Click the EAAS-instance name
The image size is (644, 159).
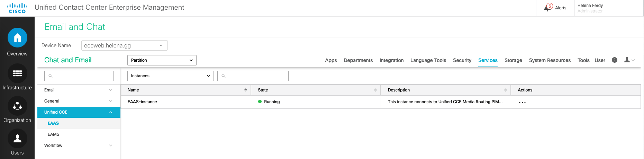(142, 102)
